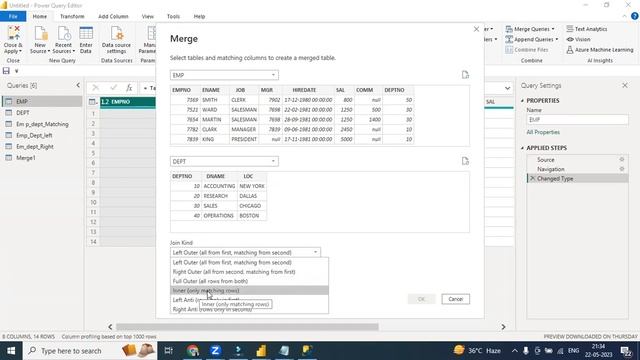Switch to the Tools tab
Viewport: 640px width, 360px height.
click(x=173, y=16)
